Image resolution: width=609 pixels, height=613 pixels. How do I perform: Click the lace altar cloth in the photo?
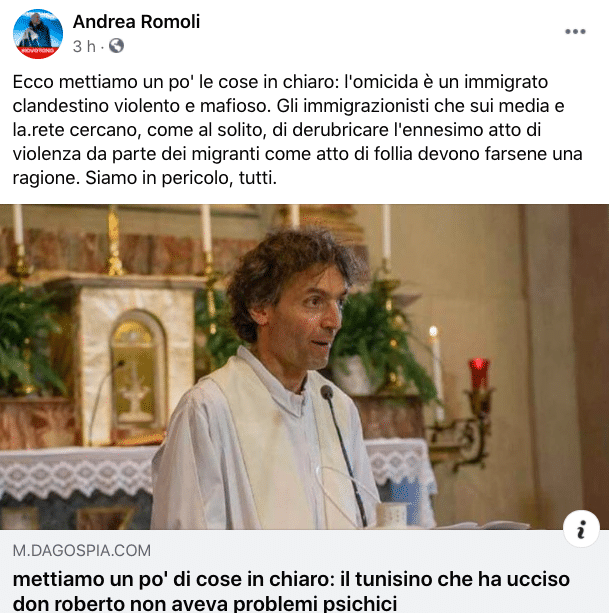[76, 473]
